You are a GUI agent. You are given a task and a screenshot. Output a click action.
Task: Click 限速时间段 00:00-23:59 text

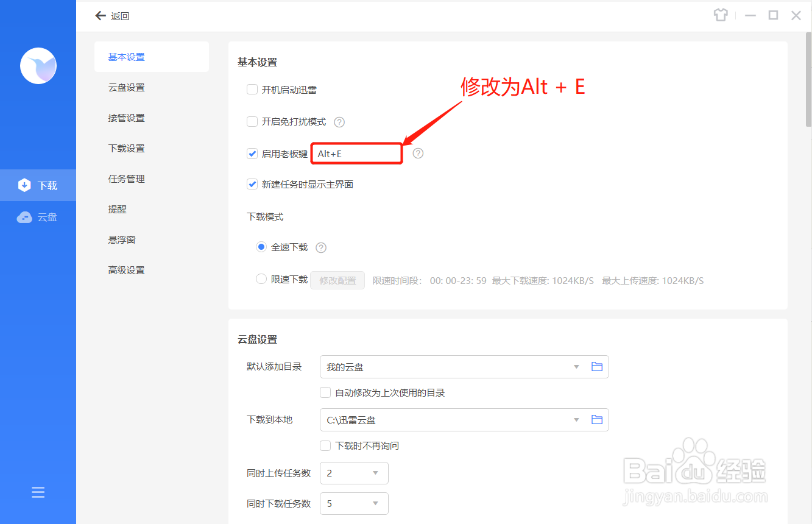429,281
